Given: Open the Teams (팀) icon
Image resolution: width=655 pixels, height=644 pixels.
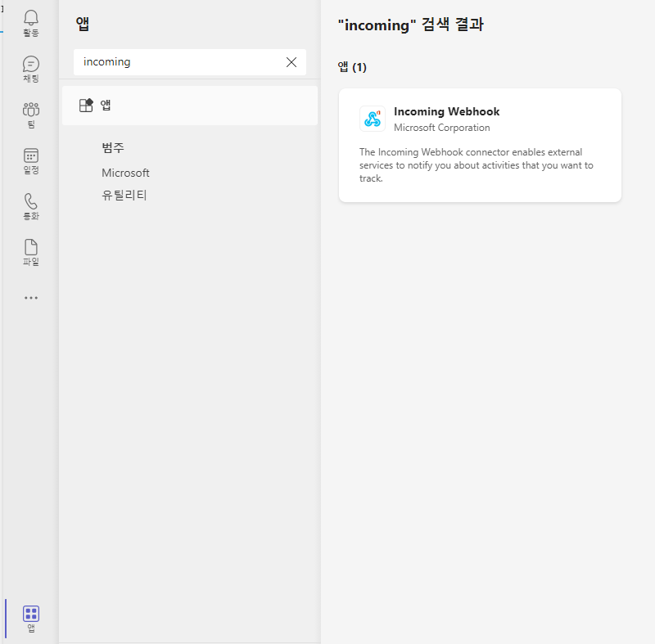Looking at the screenshot, I should pos(31,115).
